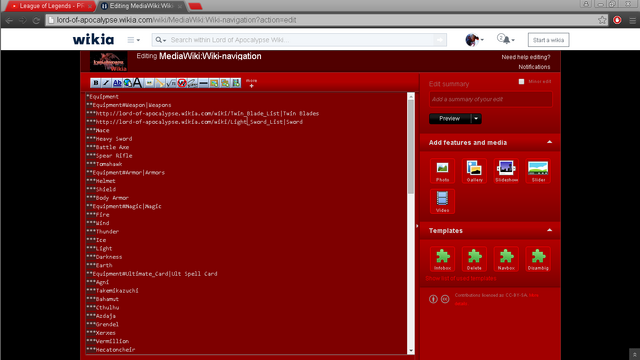Go back in browser history
The image size is (640, 360).
coord(9,20)
